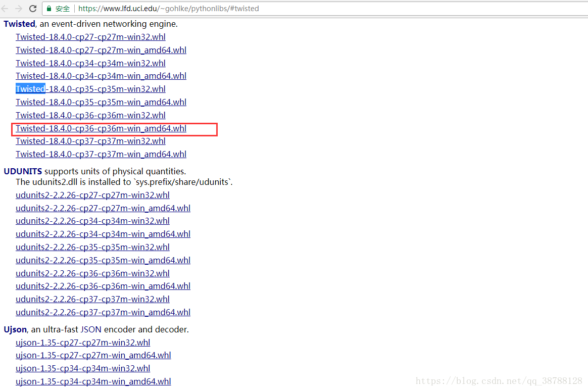
Task: Click text "an event-driven networking engine."
Action: pos(109,24)
